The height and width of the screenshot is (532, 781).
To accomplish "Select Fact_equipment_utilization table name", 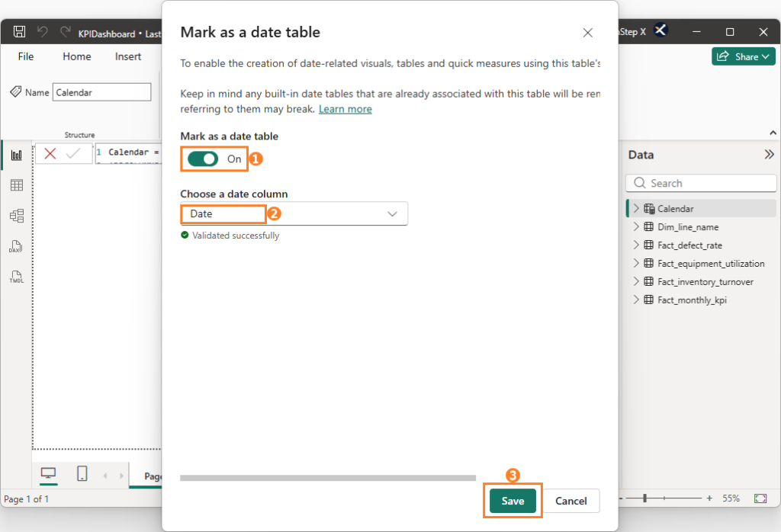I will (711, 263).
